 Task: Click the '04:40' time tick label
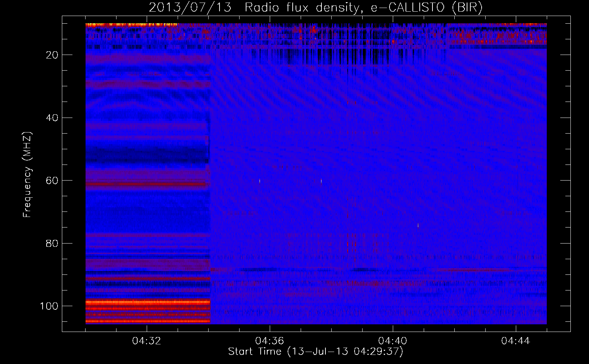(x=393, y=341)
